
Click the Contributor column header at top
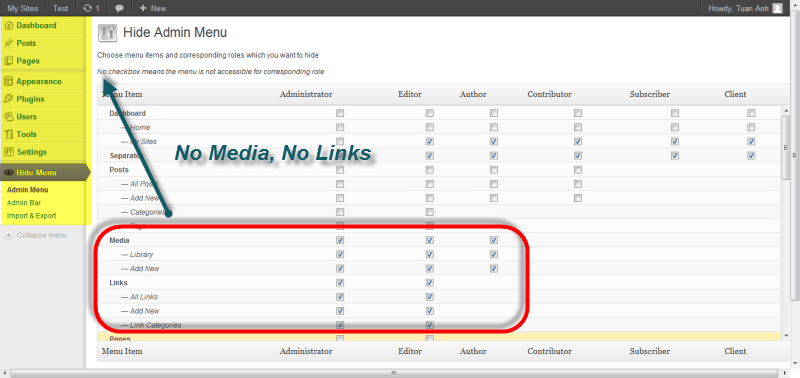(549, 94)
